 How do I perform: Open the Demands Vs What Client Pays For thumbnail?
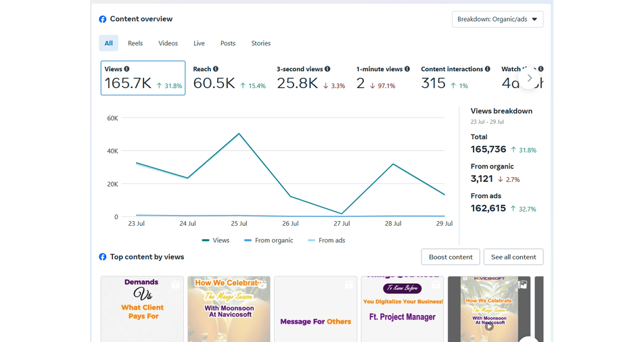tap(142, 308)
